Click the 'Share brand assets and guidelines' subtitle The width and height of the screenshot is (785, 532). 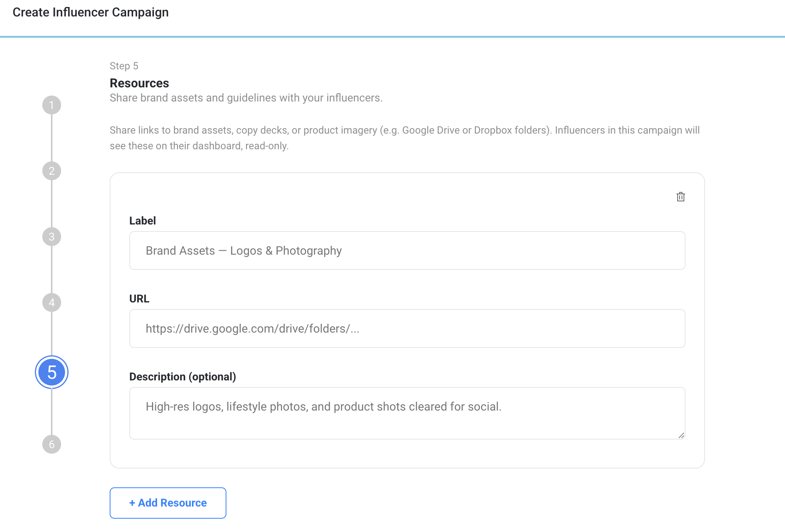click(x=246, y=98)
